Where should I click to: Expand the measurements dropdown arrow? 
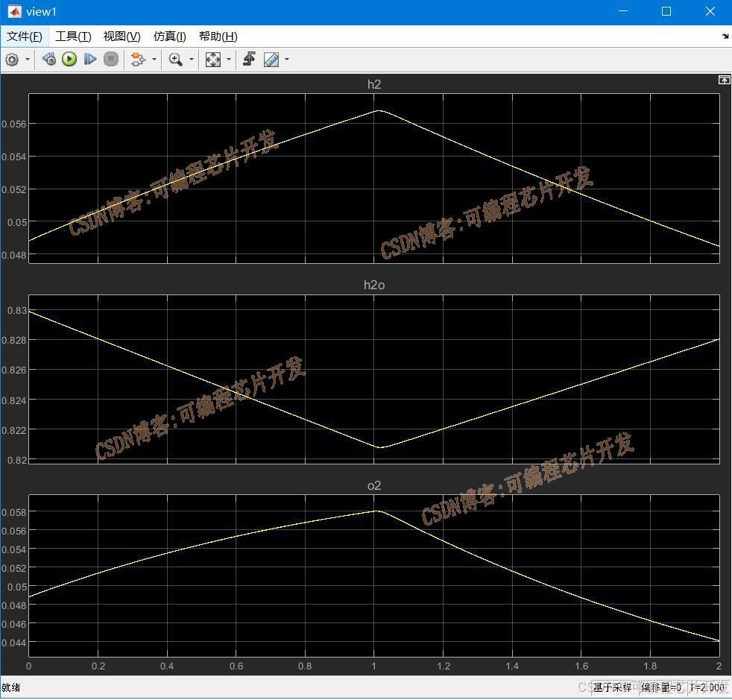pos(287,60)
